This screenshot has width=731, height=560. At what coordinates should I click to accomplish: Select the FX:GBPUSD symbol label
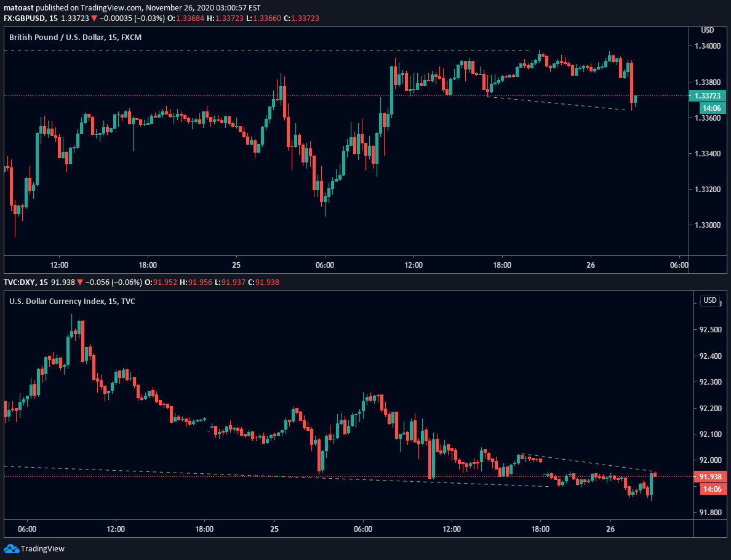(24, 18)
